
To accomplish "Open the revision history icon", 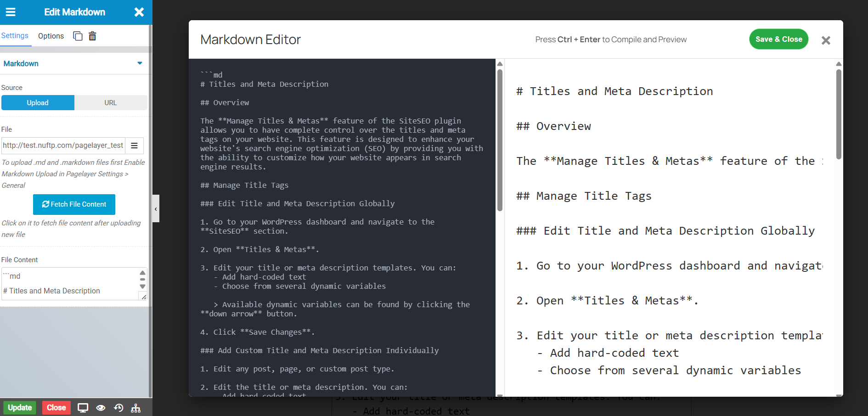I will pos(118,408).
